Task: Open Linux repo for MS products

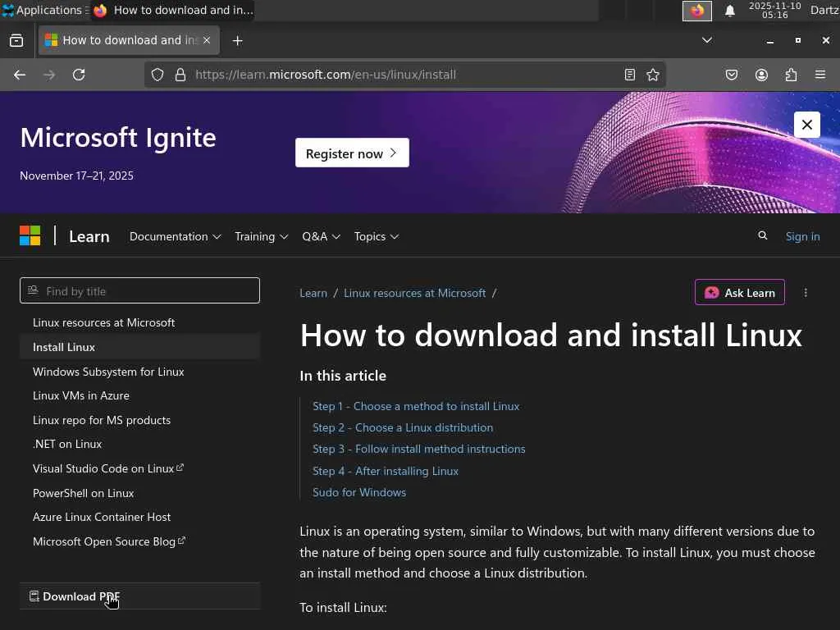Action: [x=102, y=420]
